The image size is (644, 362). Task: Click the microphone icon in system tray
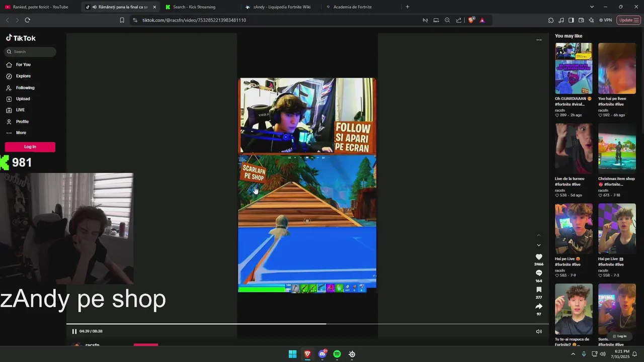pos(584,354)
